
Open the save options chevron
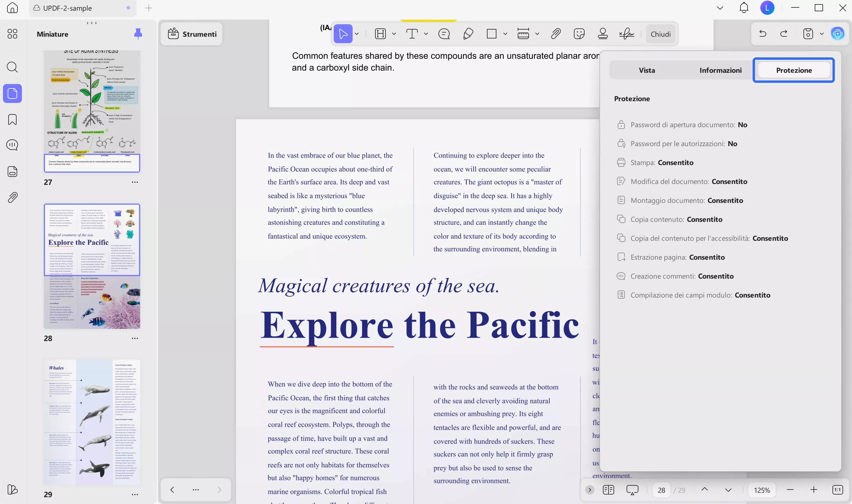pos(822,34)
